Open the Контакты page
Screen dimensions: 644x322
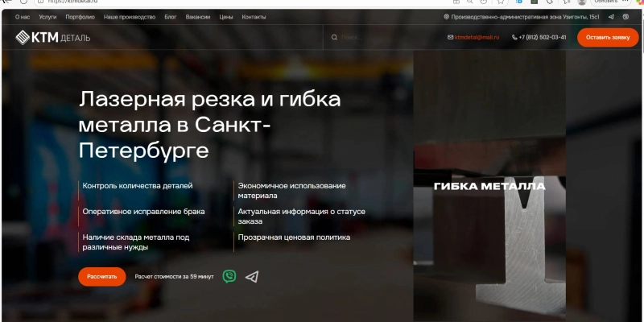pyautogui.click(x=254, y=16)
